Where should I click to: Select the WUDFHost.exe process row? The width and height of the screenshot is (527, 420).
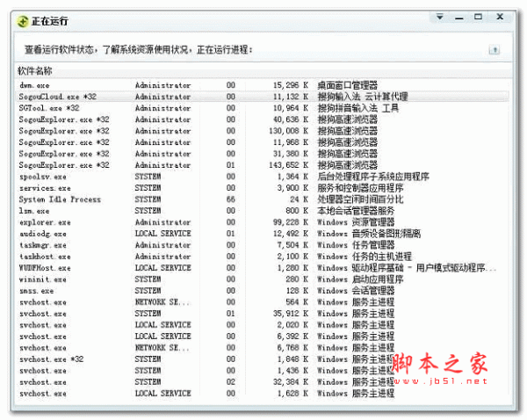263,268
